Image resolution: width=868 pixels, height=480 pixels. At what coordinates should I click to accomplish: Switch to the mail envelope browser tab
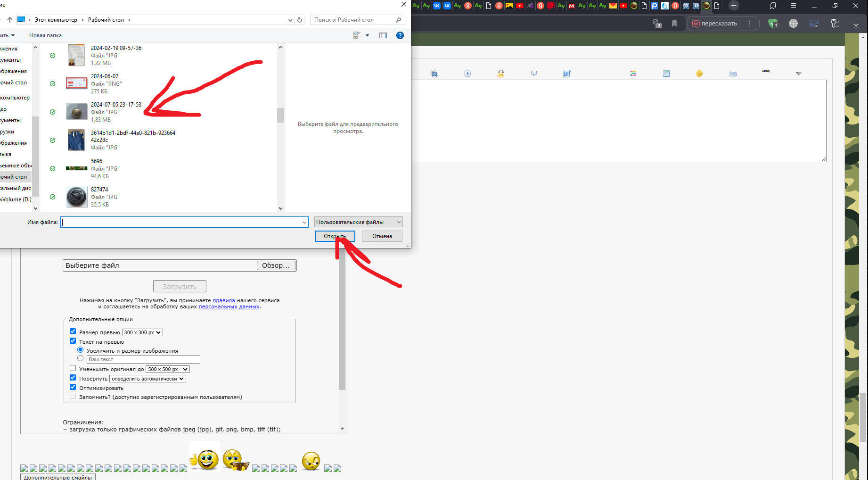coord(613,6)
